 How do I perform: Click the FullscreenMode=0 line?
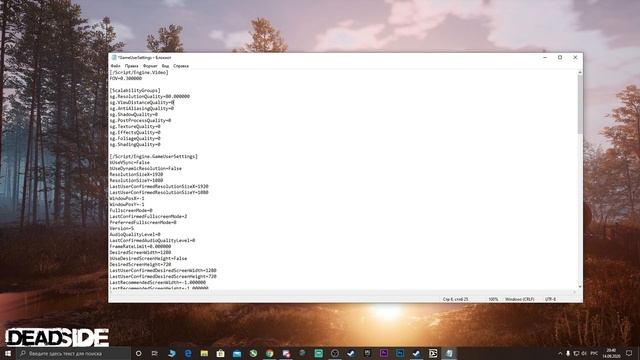click(x=131, y=210)
